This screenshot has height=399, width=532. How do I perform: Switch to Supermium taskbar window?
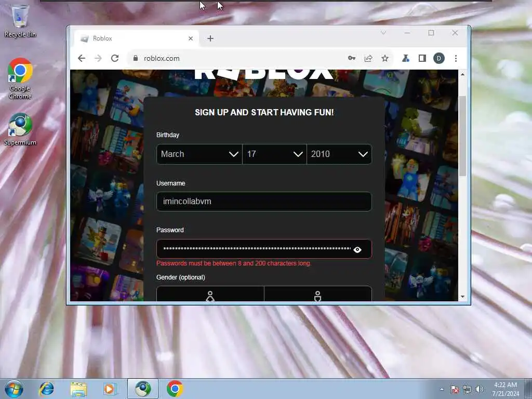pos(143,389)
